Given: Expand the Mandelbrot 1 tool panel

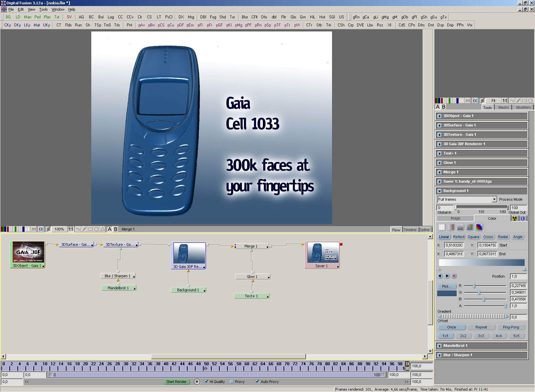Looking at the screenshot, I should click(x=440, y=346).
